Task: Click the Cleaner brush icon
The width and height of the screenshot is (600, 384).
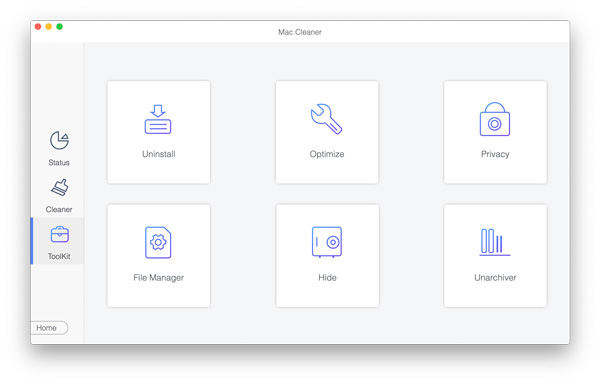Action: click(60, 187)
